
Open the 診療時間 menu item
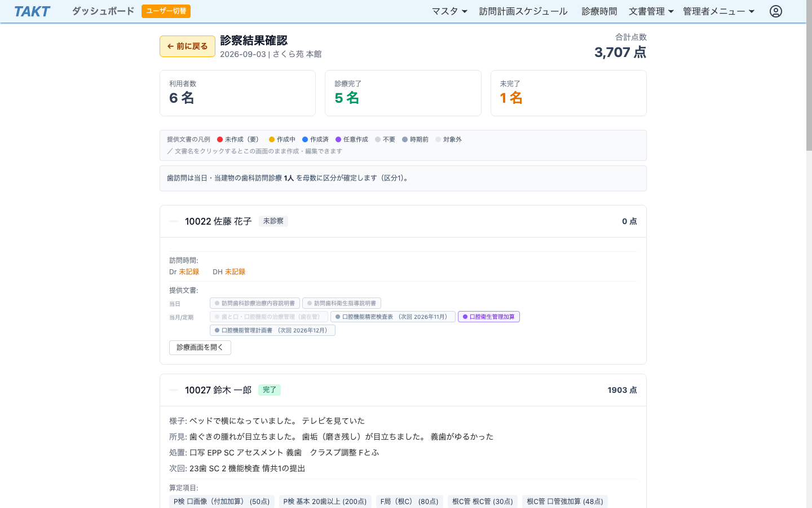(x=599, y=11)
